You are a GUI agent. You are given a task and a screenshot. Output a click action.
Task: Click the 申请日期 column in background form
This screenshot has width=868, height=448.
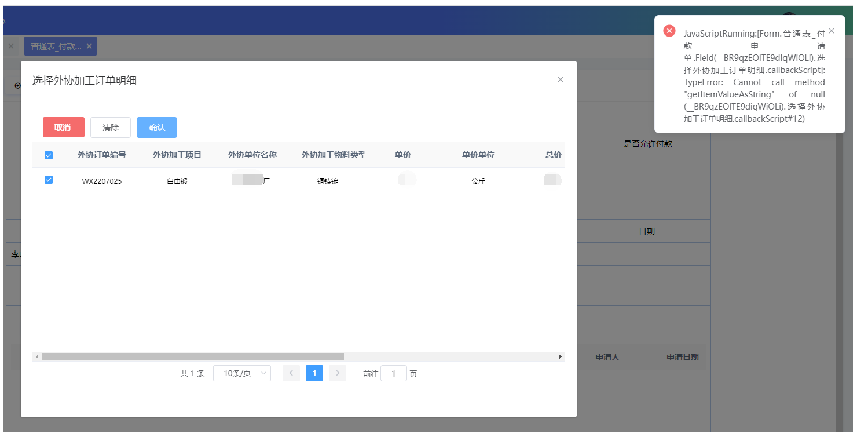(683, 357)
